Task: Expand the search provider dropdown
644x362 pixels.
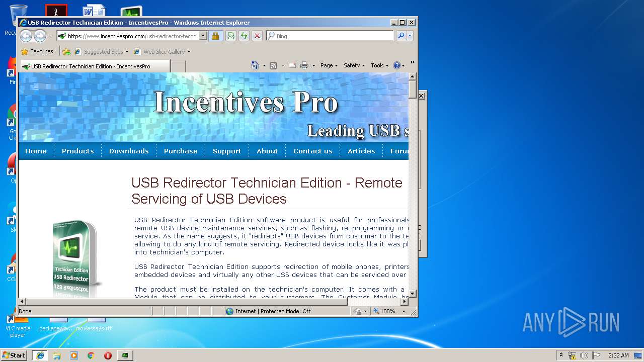Action: 410,36
